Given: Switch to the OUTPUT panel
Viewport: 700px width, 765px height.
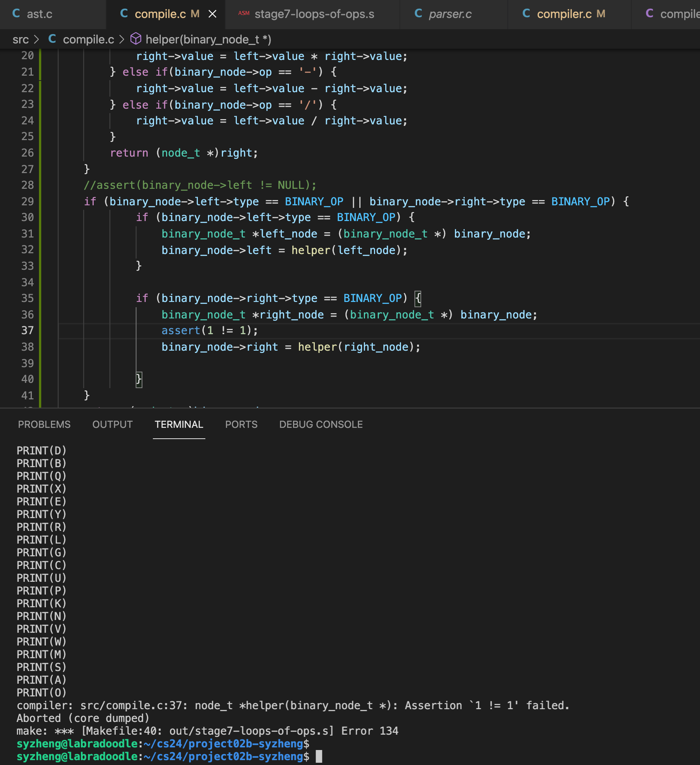Looking at the screenshot, I should click(112, 424).
